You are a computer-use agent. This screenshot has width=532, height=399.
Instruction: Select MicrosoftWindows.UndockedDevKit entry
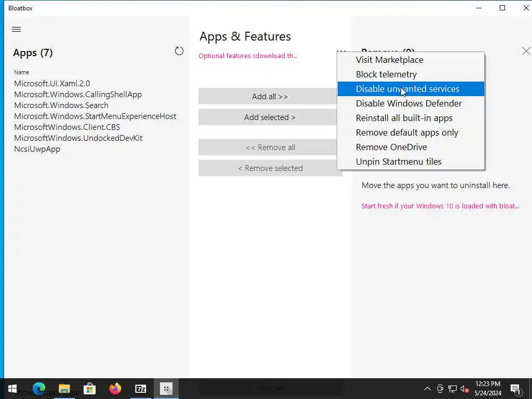(x=78, y=138)
